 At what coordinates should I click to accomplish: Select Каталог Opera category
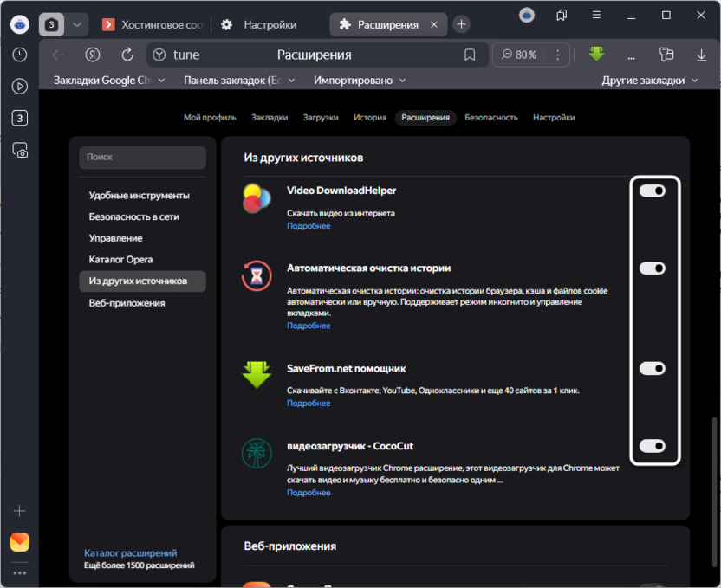[x=142, y=260]
